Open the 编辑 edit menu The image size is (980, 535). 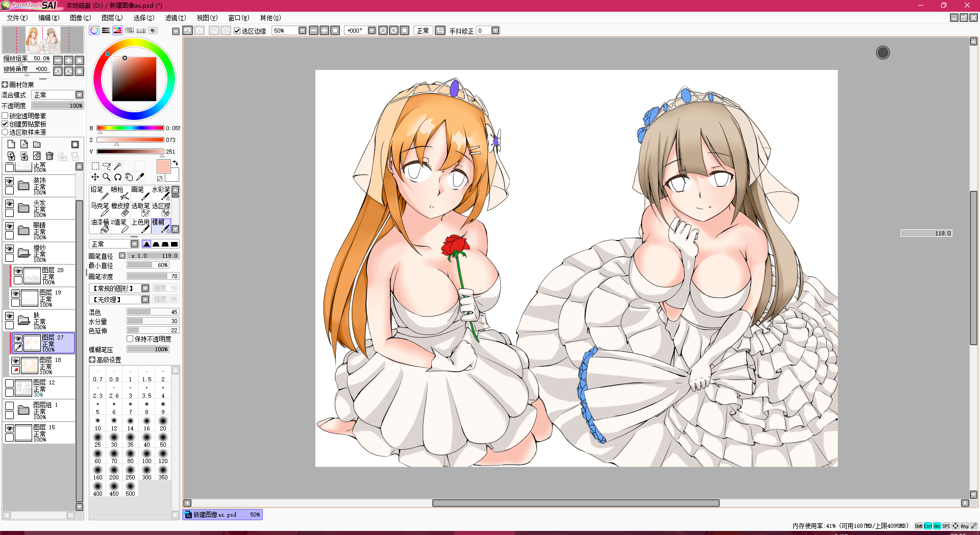tap(49, 18)
